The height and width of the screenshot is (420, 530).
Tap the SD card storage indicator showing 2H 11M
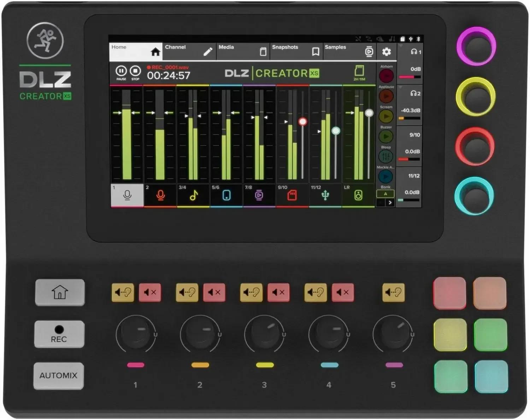click(x=359, y=72)
